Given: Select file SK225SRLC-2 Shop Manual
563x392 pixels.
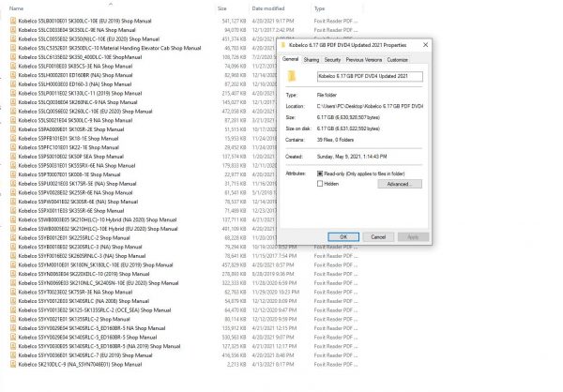Looking at the screenshot, I should 74,237.
